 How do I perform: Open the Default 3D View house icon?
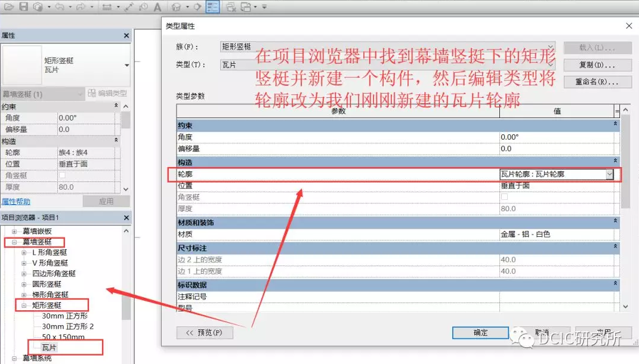177,7
